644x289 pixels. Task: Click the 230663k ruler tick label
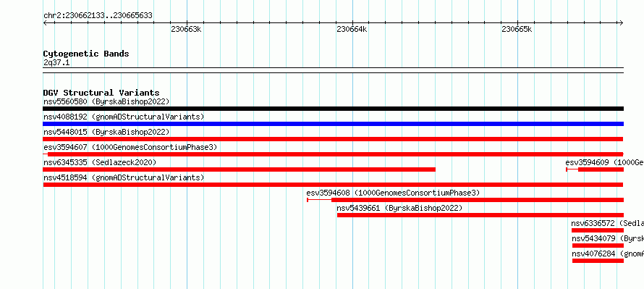click(186, 30)
